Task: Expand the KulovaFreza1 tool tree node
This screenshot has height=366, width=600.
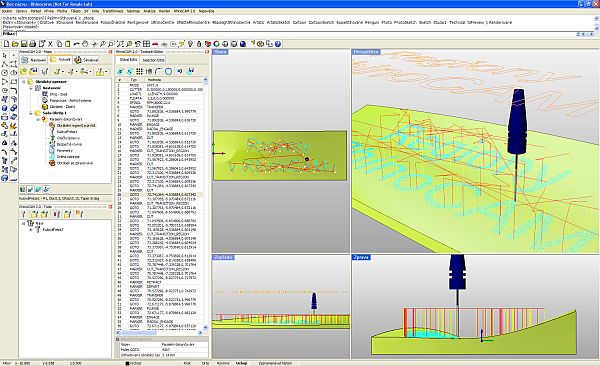Action: 31,230
